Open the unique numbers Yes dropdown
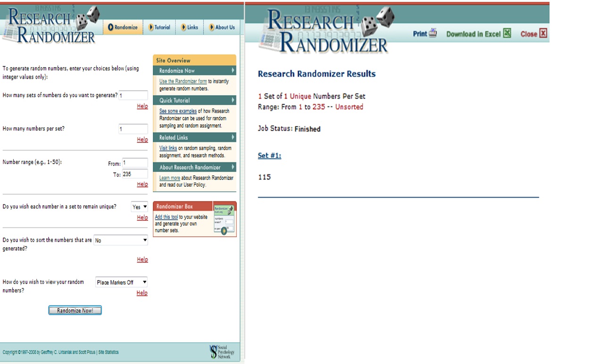The height and width of the screenshot is (364, 611). (139, 207)
